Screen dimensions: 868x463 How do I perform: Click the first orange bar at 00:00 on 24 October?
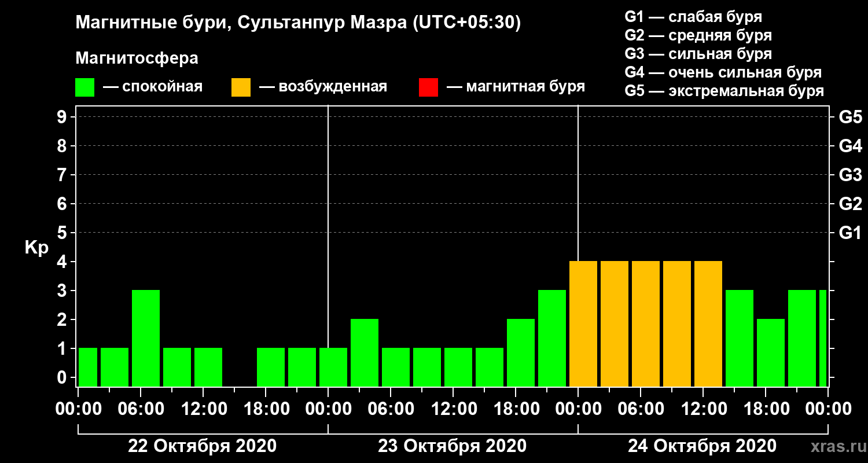click(x=583, y=324)
